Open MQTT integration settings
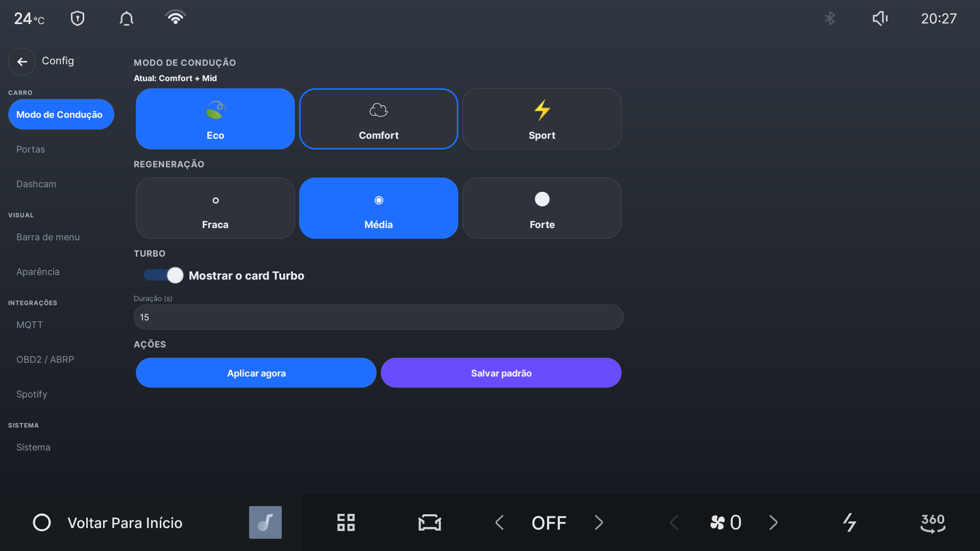980x551 pixels. [30, 325]
